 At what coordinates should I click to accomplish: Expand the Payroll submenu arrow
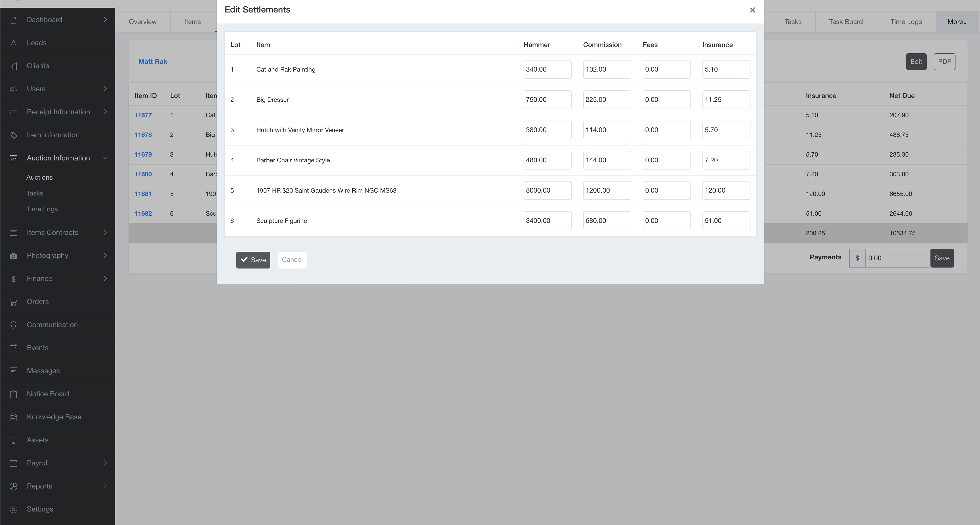tap(105, 463)
